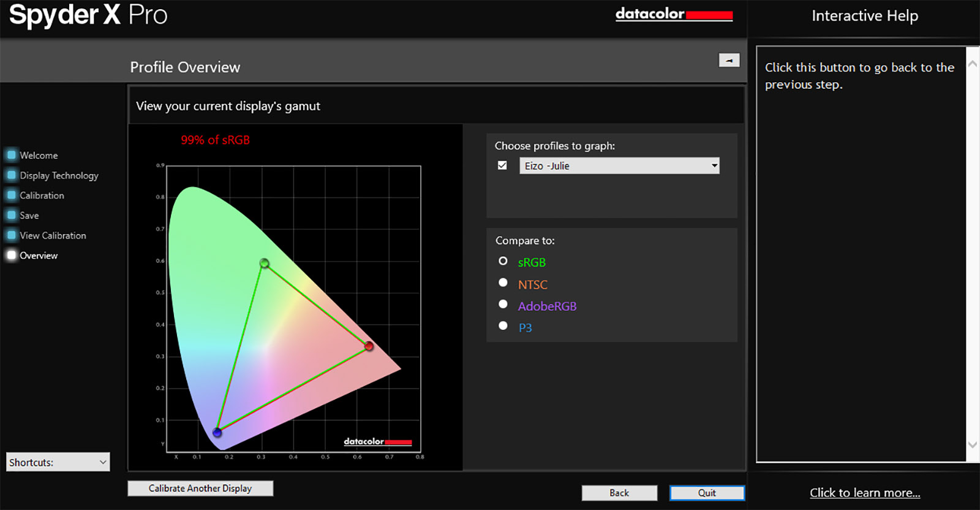The width and height of the screenshot is (980, 510).
Task: Collapse the Interactive Help panel arrow
Action: click(729, 60)
